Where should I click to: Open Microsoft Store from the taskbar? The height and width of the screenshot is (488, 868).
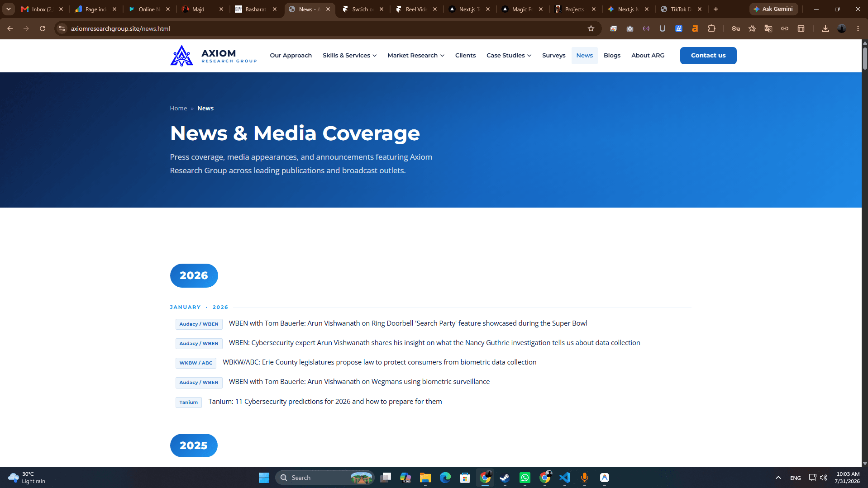click(465, 478)
